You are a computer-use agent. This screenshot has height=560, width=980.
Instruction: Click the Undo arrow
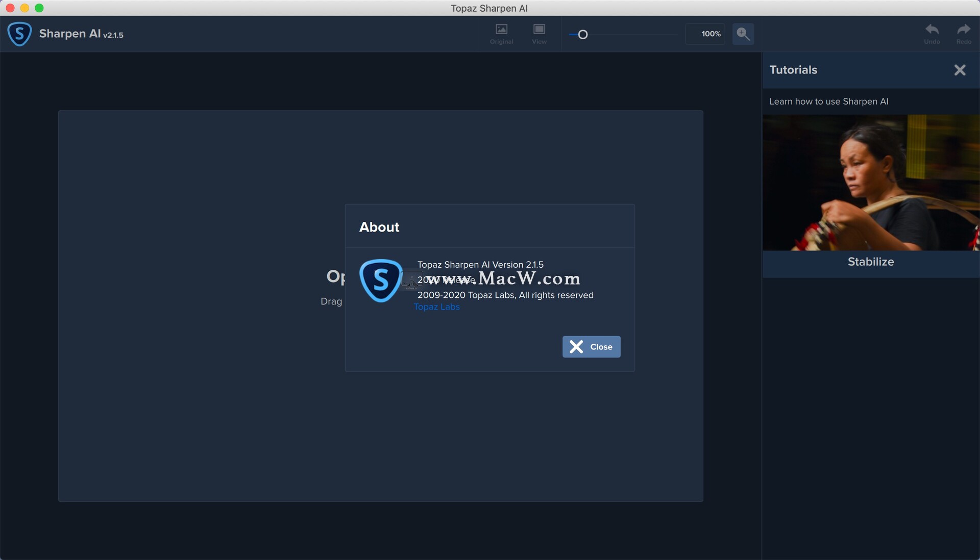coord(932,34)
